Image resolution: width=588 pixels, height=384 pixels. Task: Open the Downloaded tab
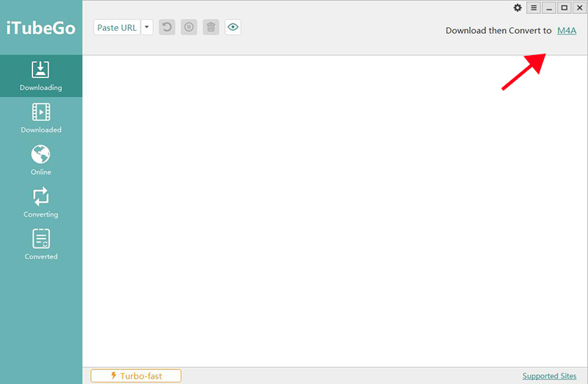click(41, 118)
